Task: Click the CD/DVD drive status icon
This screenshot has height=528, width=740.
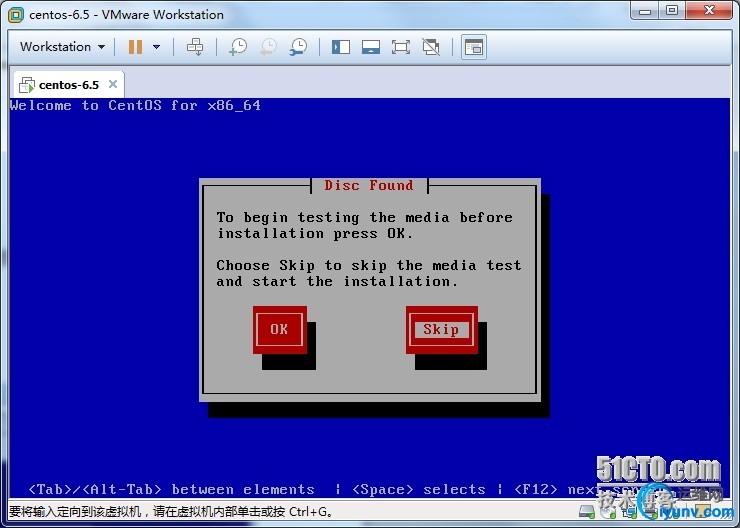Action: 608,511
